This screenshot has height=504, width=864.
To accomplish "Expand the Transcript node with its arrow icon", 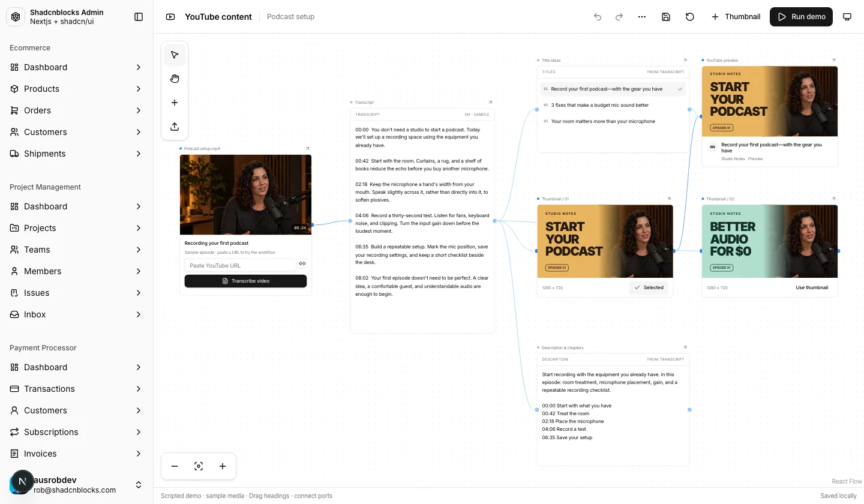I will [x=490, y=103].
